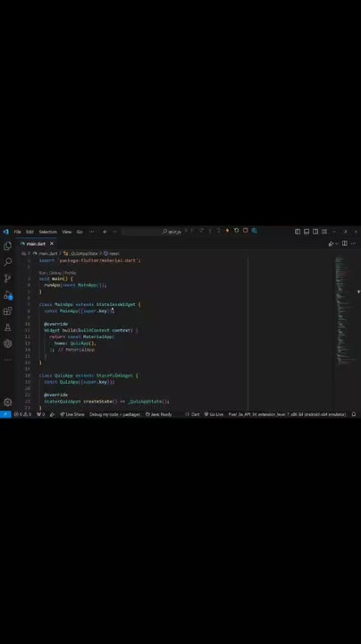This screenshot has height=644, width=361.
Task: Click the Live Share status button
Action: [72, 414]
